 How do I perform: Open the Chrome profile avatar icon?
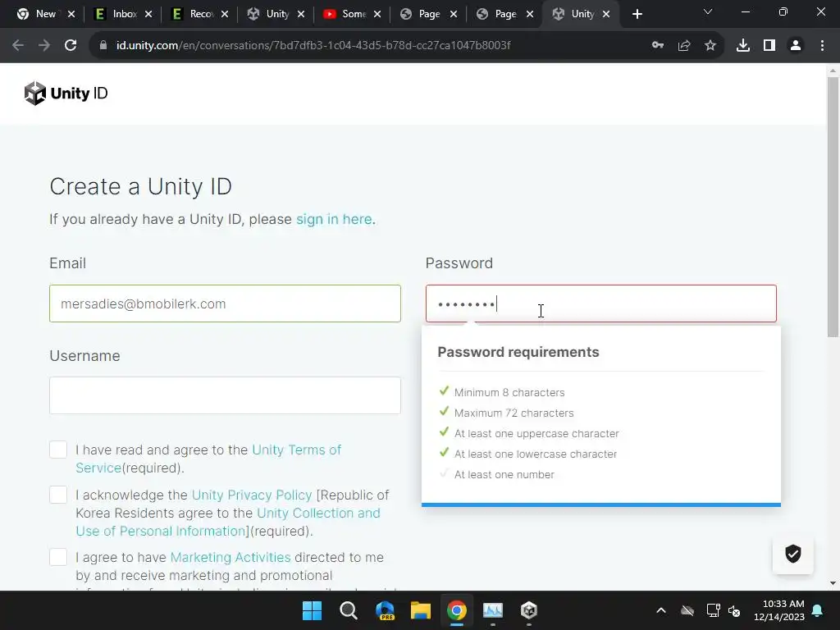(x=796, y=46)
